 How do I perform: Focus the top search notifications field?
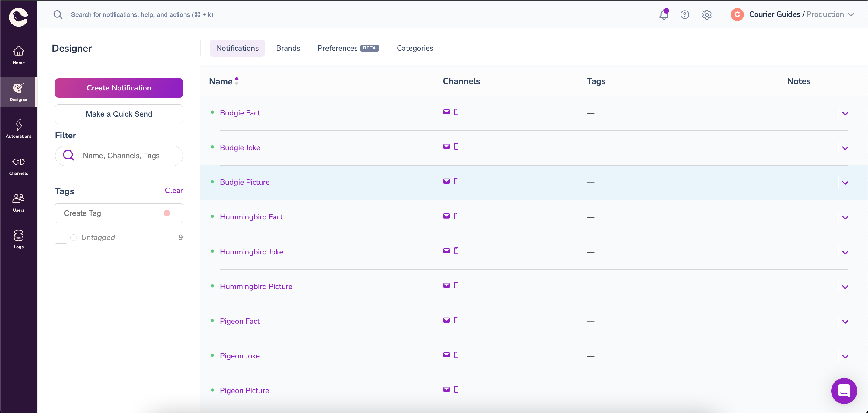[142, 14]
